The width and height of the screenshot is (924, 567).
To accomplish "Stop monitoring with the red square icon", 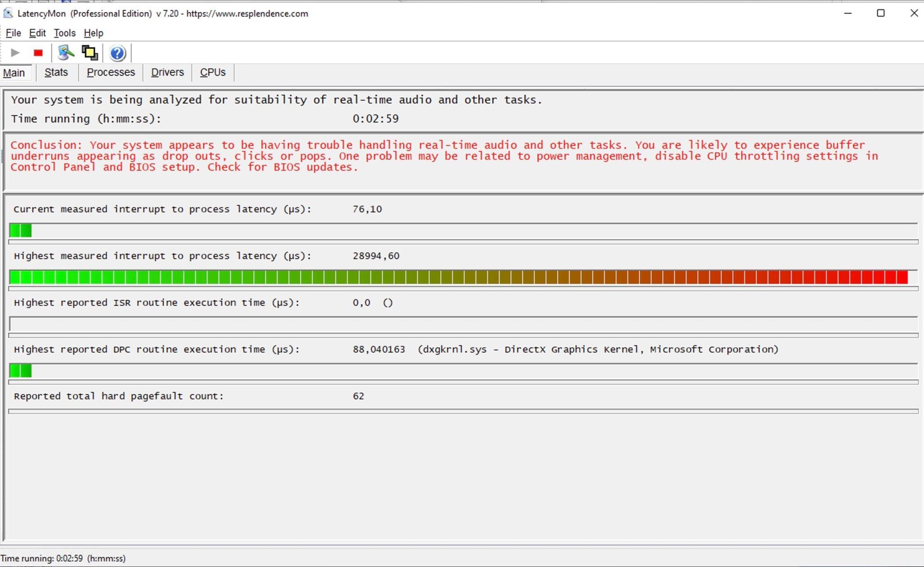I will [x=38, y=53].
